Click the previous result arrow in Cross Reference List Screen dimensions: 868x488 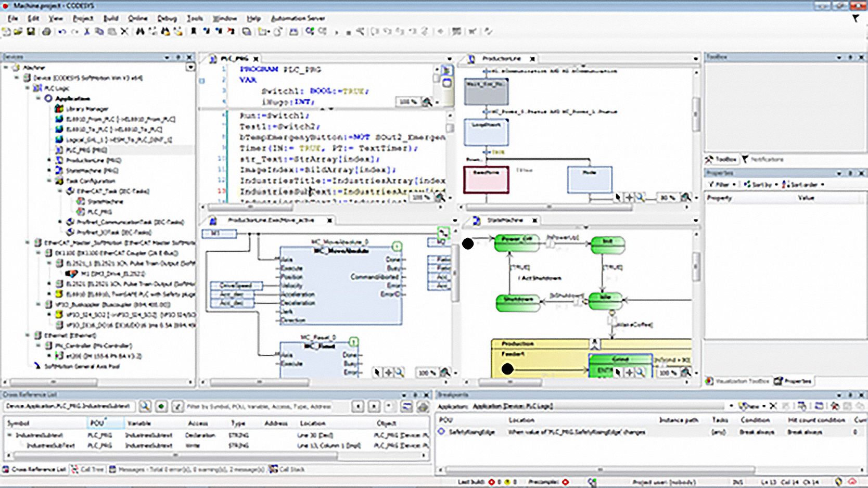pyautogui.click(x=358, y=406)
